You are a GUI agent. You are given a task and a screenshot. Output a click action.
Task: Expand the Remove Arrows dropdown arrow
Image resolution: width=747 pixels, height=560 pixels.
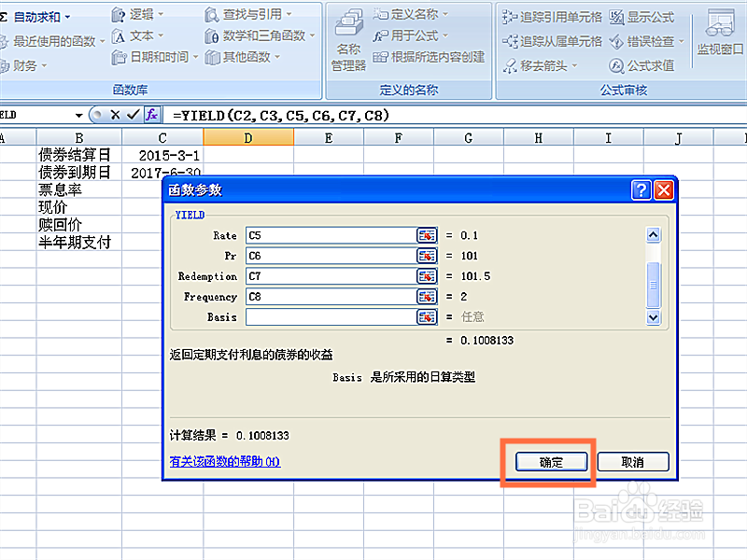[x=574, y=65]
